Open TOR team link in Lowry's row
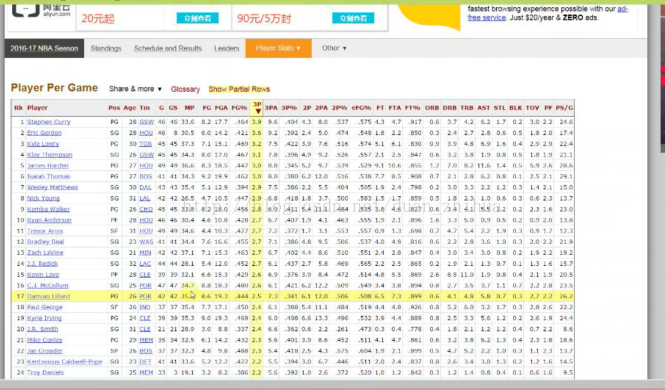 [x=145, y=144]
